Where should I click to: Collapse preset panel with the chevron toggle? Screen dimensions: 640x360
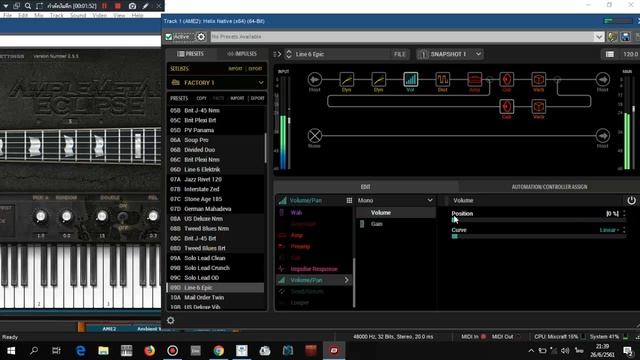point(278,54)
